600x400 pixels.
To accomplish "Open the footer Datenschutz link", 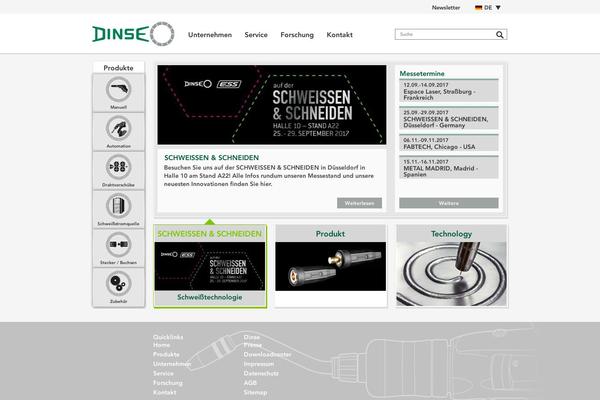I will 261,373.
